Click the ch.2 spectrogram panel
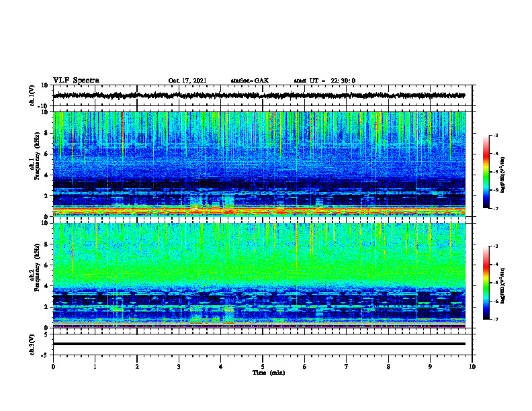The height and width of the screenshot is (411, 532). (x=259, y=275)
